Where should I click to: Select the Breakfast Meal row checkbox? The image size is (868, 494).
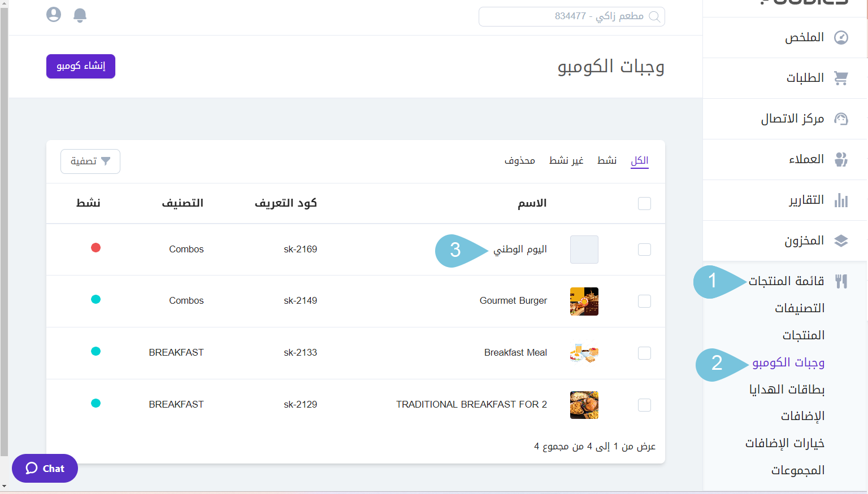(x=644, y=353)
